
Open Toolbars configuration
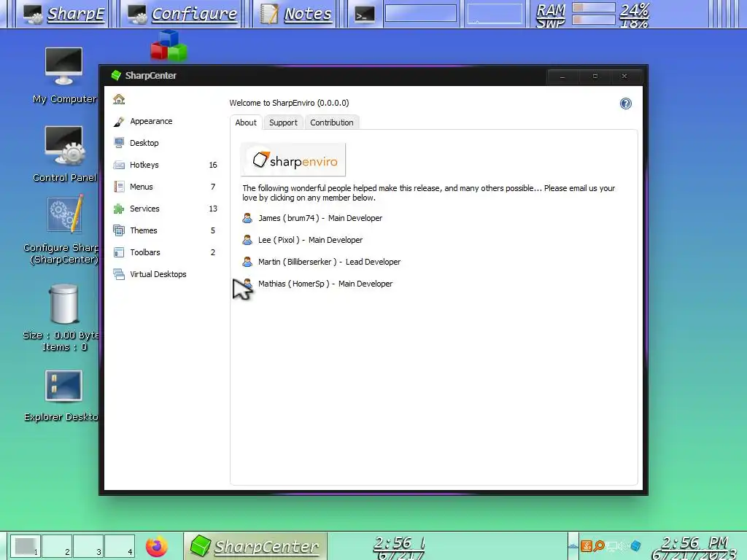click(x=164, y=252)
